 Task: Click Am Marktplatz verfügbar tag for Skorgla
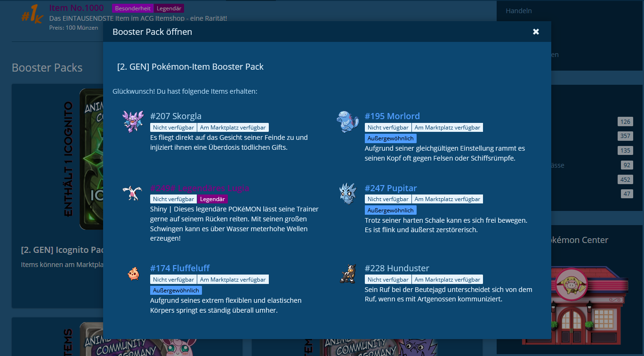233,128
